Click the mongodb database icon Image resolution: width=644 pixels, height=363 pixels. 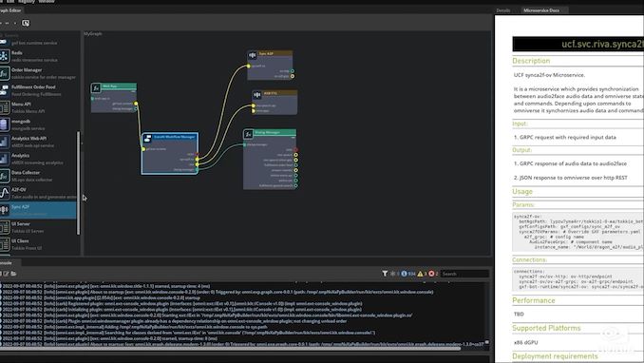pos(4,124)
